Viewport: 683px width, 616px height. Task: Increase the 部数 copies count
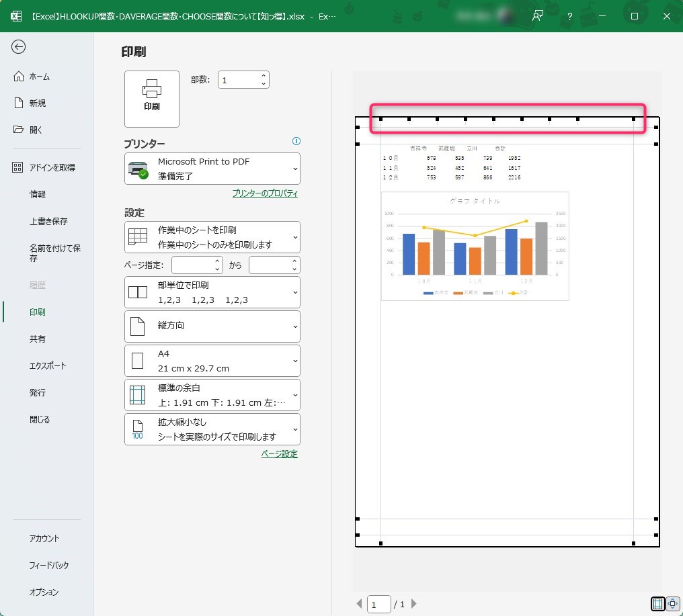pos(264,75)
